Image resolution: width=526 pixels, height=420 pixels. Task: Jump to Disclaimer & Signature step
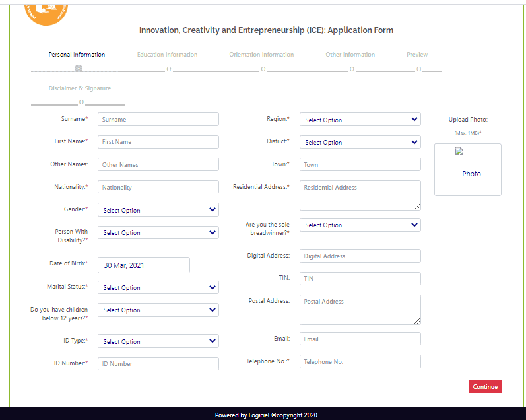[x=79, y=88]
